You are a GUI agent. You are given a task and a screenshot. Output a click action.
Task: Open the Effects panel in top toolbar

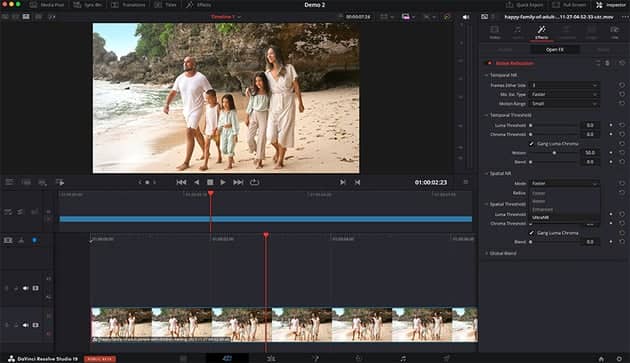198,5
